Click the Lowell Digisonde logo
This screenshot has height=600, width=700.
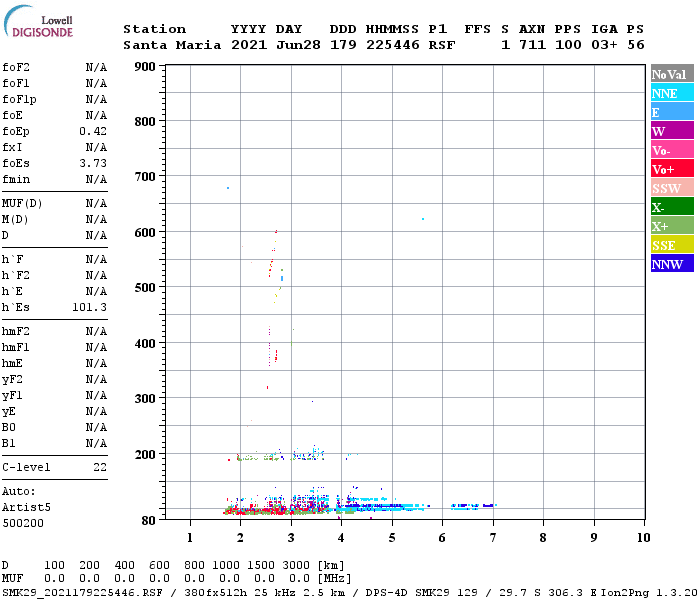click(38, 21)
